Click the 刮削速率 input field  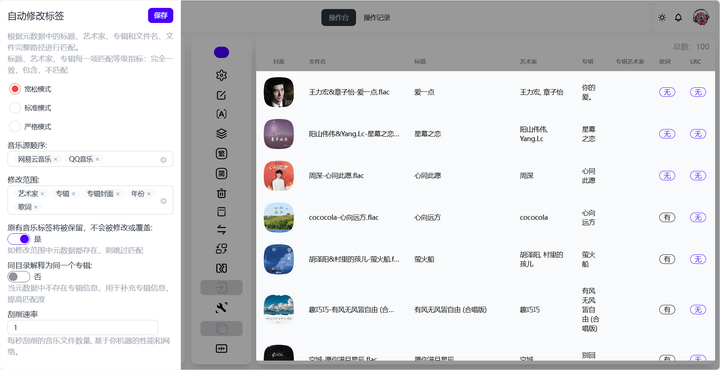click(x=83, y=327)
